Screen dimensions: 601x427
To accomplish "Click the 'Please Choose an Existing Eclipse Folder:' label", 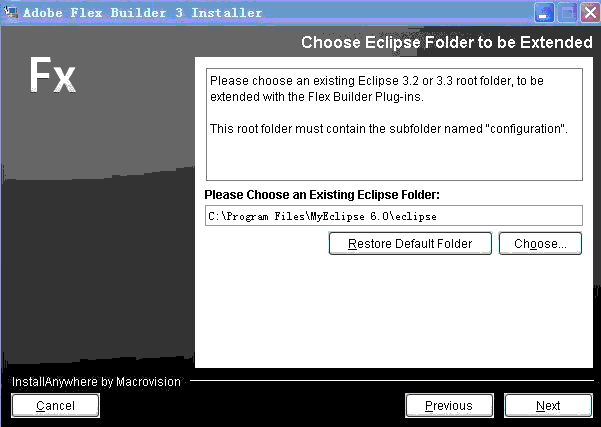I will (x=322, y=195).
